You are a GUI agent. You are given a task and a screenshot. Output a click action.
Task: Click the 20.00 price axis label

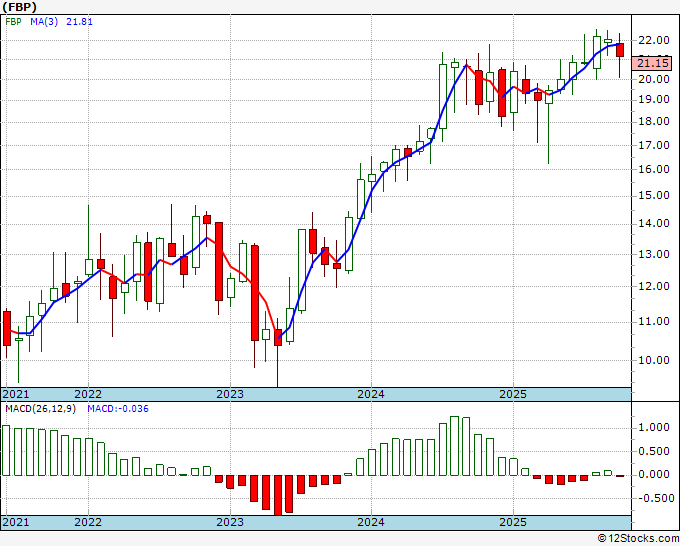[654, 79]
